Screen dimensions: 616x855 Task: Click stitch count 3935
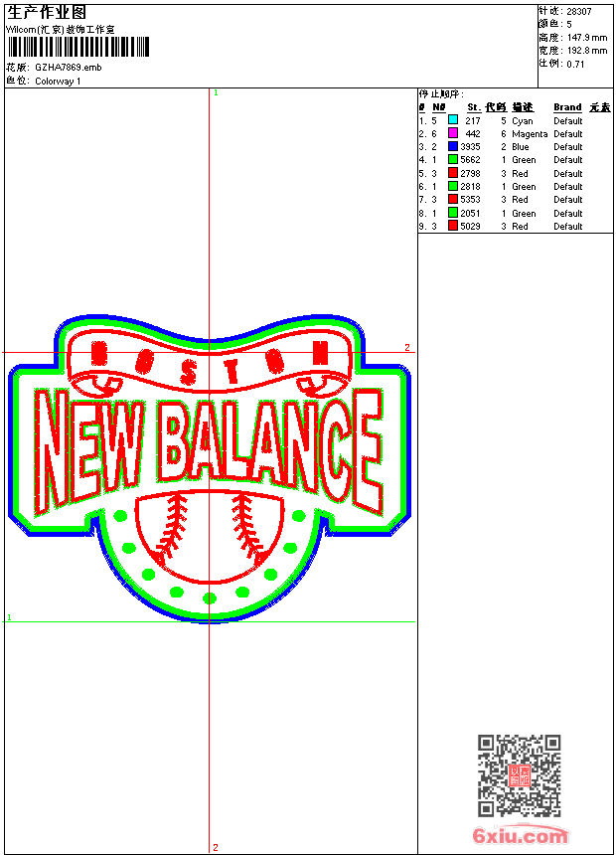coord(470,147)
